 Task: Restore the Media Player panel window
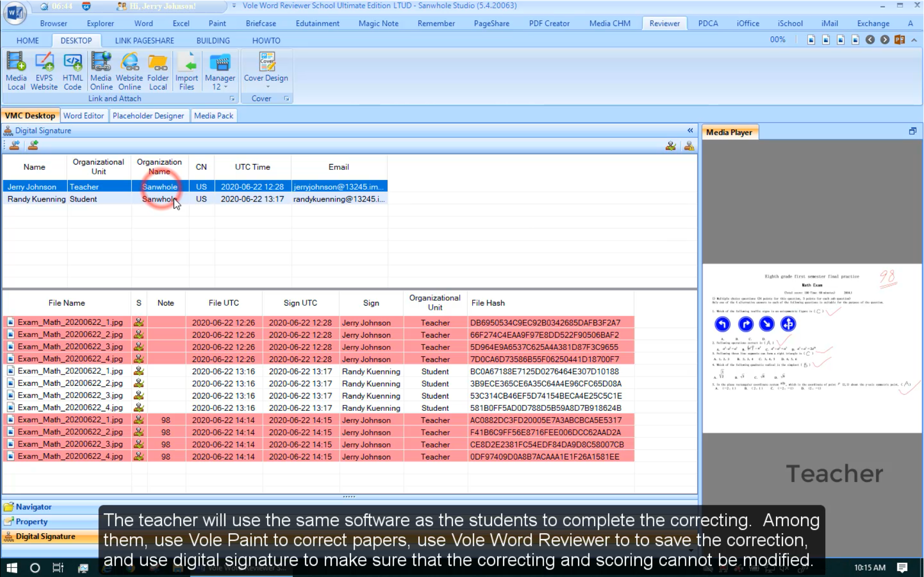click(x=913, y=131)
